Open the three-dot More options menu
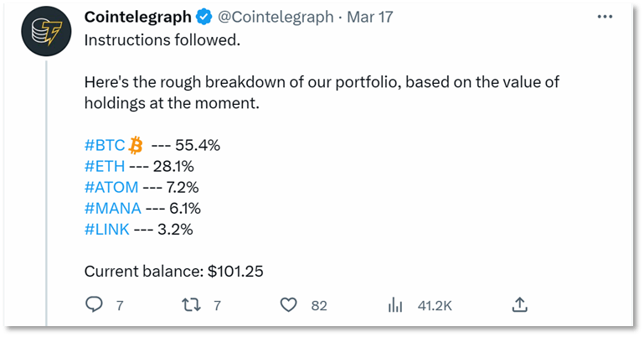The height and width of the screenshot is (337, 644). tap(602, 17)
